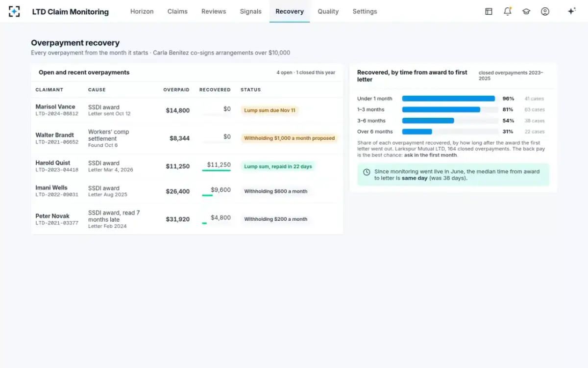Click claim number LTD-2022-09031
The width and height of the screenshot is (588, 368).
tap(57, 195)
